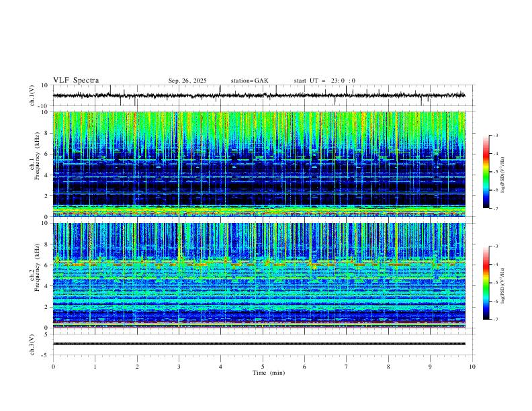Click the "-7" label on ch.1 colorbar
This screenshot has height=411, width=532.
(x=495, y=208)
